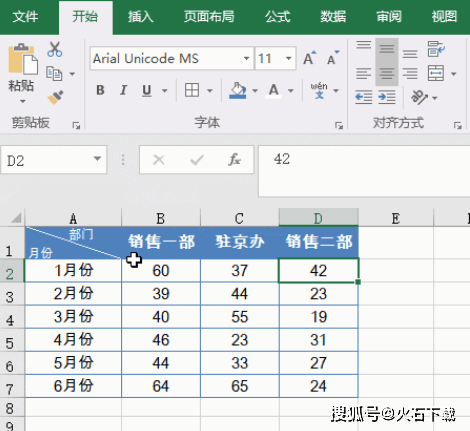Toggle italic formatting

click(123, 90)
